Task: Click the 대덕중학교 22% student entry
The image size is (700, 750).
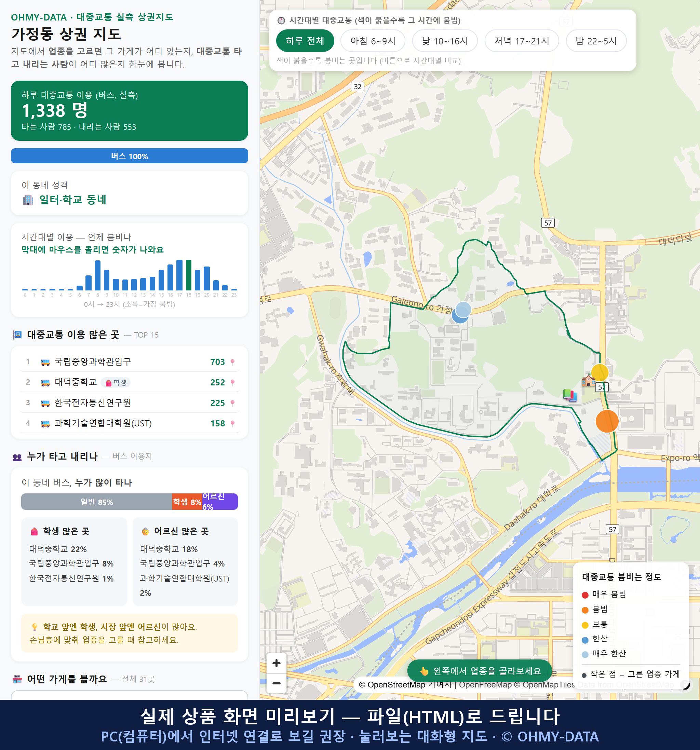Action: pyautogui.click(x=58, y=549)
